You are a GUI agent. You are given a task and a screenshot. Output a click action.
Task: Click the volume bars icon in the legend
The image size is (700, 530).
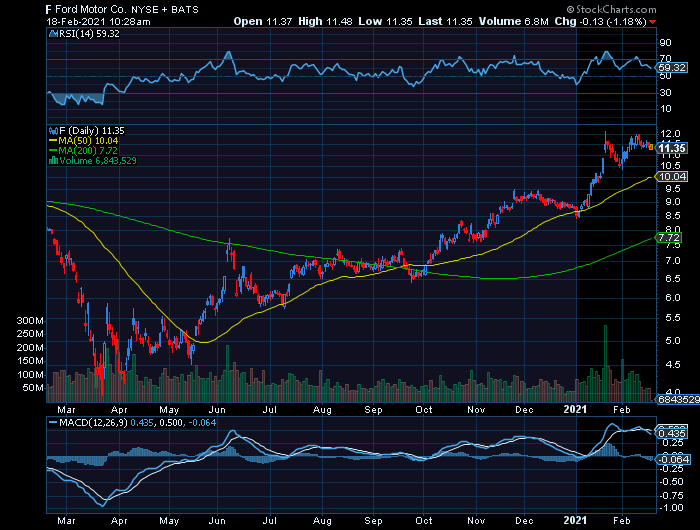coord(54,160)
